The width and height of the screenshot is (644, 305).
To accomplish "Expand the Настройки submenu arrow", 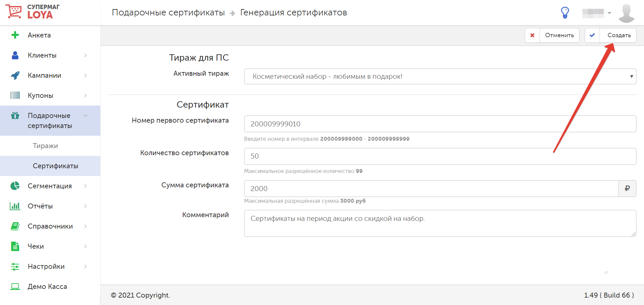I will point(86,266).
